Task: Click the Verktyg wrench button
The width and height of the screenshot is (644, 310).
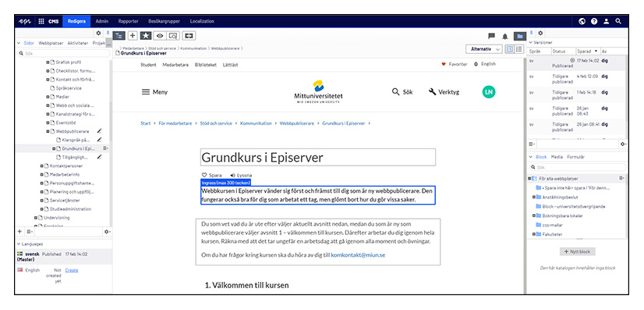Action: (x=444, y=92)
